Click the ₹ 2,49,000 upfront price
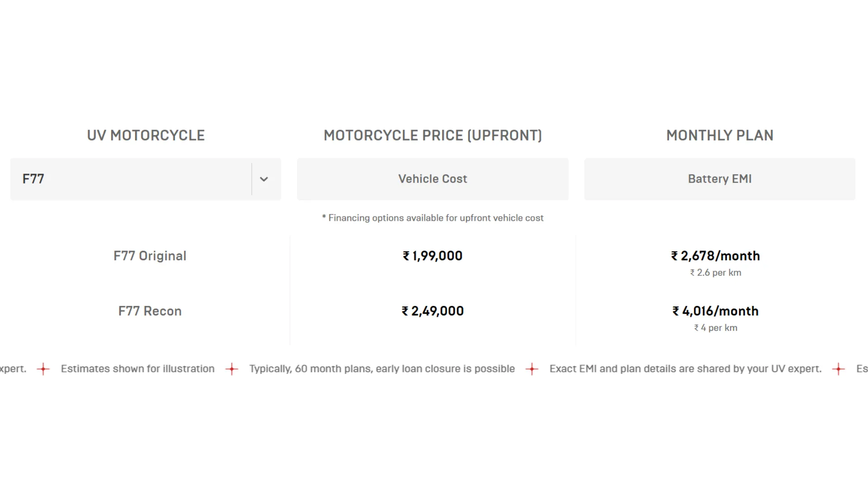Viewport: 868px width, 488px height. coord(433,311)
